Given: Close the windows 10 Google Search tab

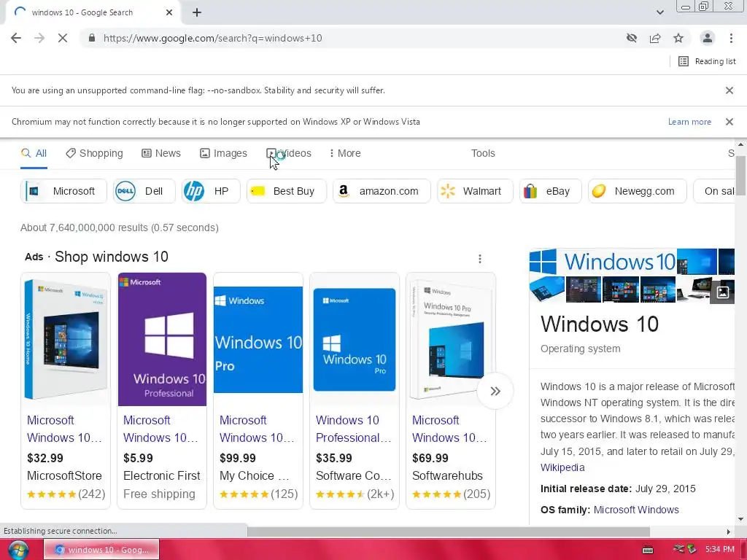Looking at the screenshot, I should coord(169,12).
